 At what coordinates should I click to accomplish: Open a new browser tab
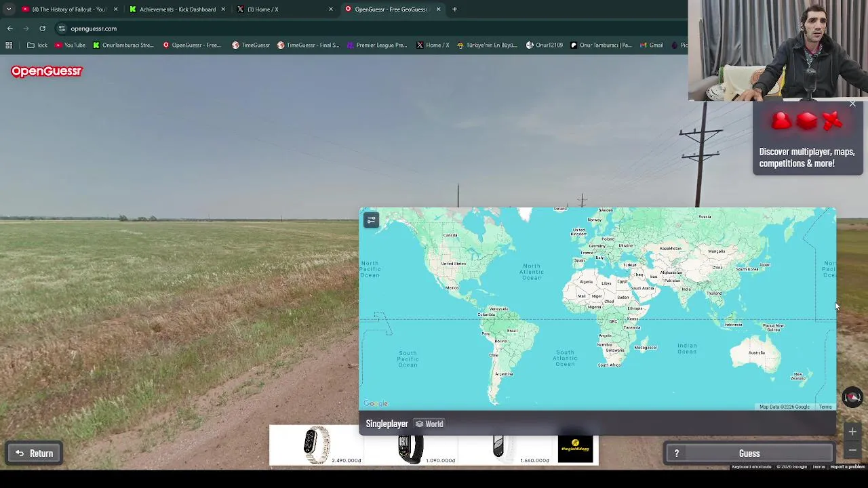point(454,9)
